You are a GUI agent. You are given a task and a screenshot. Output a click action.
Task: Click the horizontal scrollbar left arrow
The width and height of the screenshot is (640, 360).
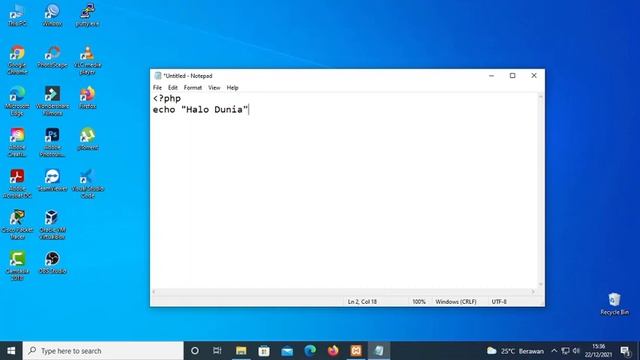[x=154, y=291]
